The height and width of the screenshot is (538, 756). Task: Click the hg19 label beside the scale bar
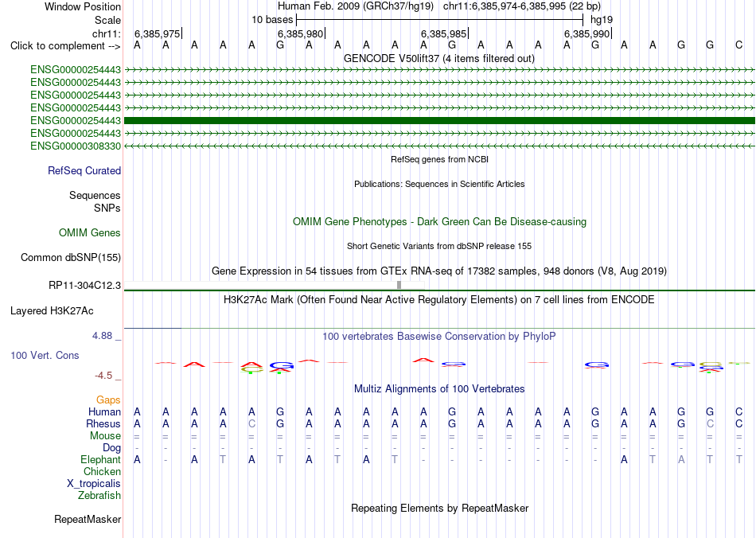tap(602, 20)
